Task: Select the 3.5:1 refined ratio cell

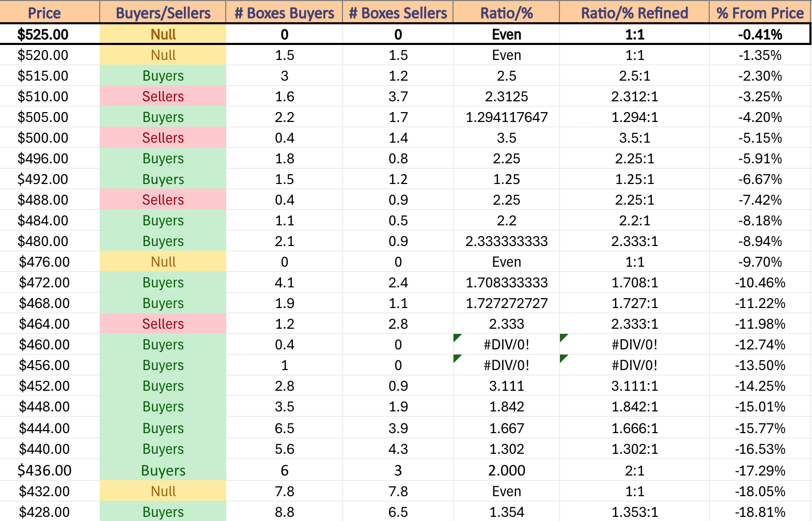Action: (634, 137)
